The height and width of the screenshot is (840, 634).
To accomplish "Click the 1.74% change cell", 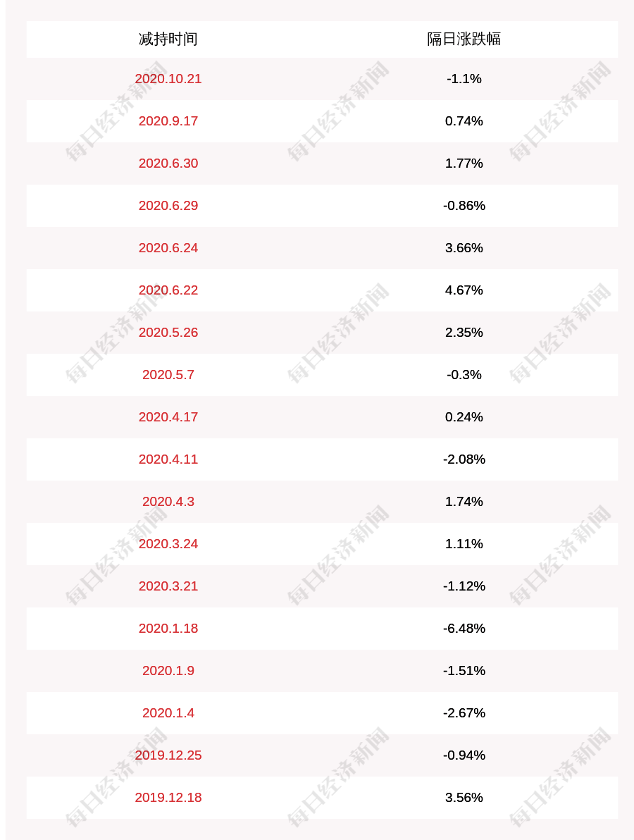I will pyautogui.click(x=464, y=502).
